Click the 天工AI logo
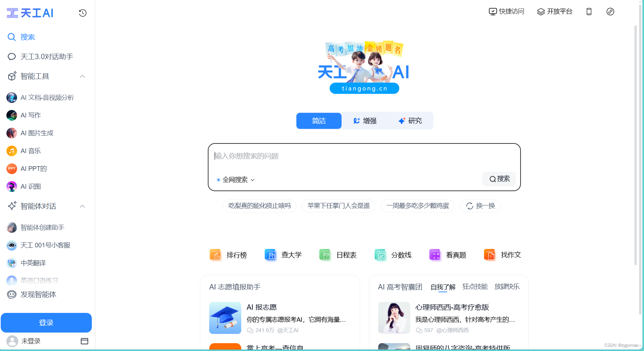 [30, 13]
